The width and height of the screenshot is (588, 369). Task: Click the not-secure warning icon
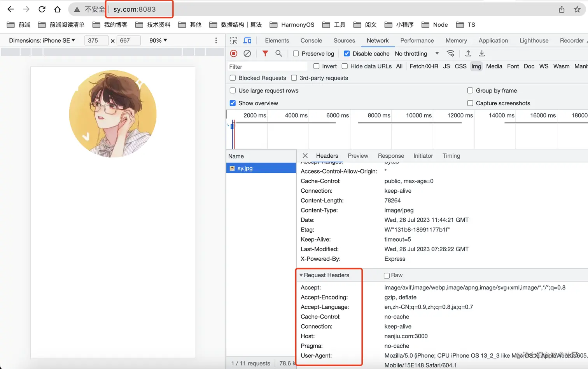(77, 9)
